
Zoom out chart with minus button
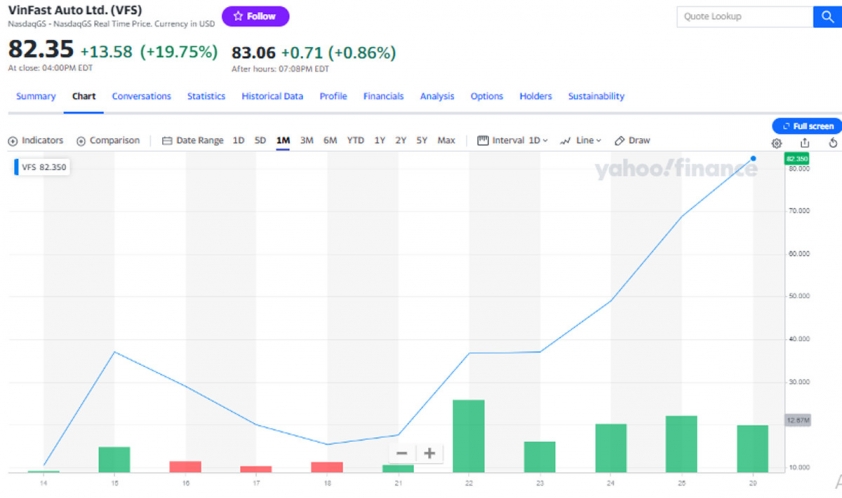(402, 453)
